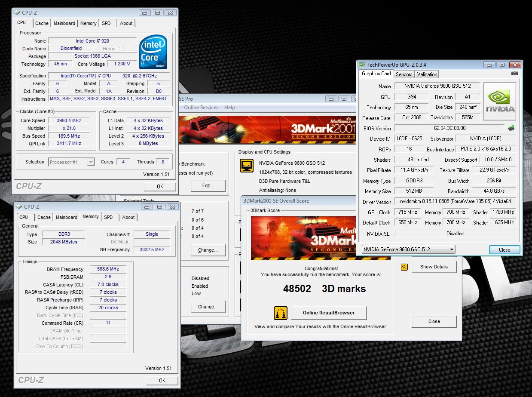Click the display card icon in 3DMark settings

[x=246, y=166]
